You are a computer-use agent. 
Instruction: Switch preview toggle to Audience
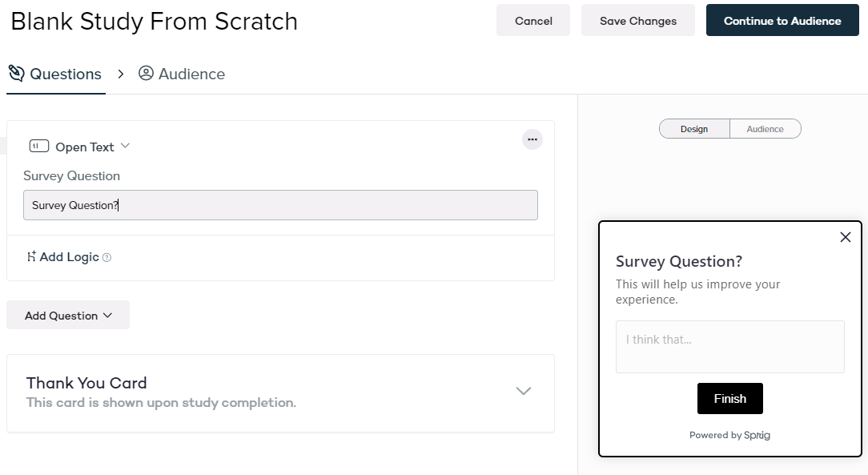765,129
